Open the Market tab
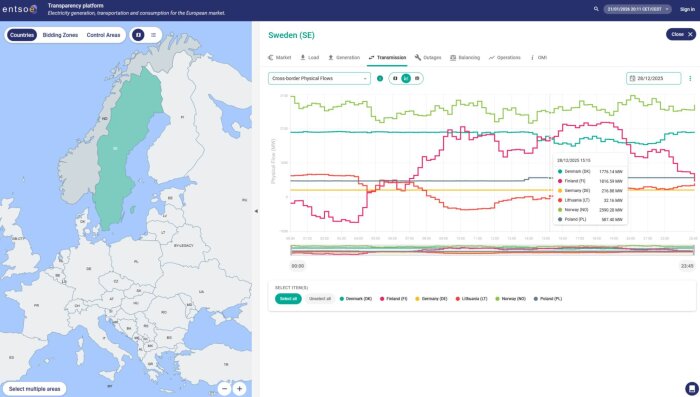700x397 pixels. coord(279,58)
